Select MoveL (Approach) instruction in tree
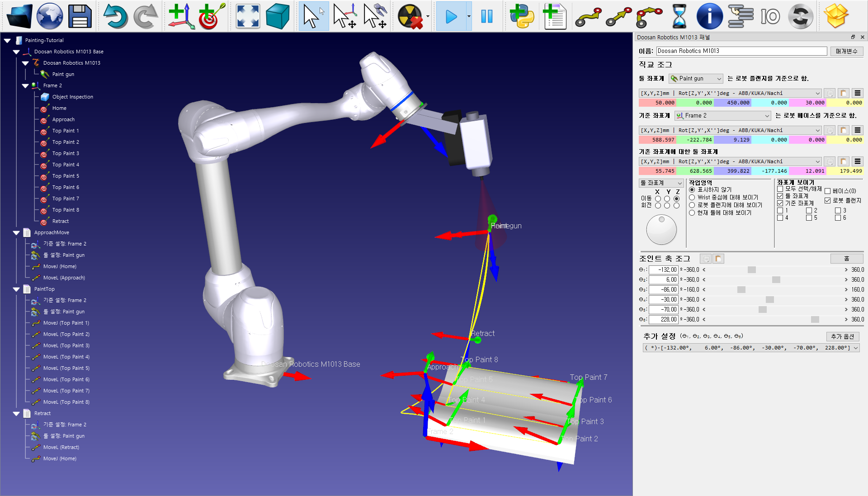Image resolution: width=868 pixels, height=496 pixels. pos(64,278)
